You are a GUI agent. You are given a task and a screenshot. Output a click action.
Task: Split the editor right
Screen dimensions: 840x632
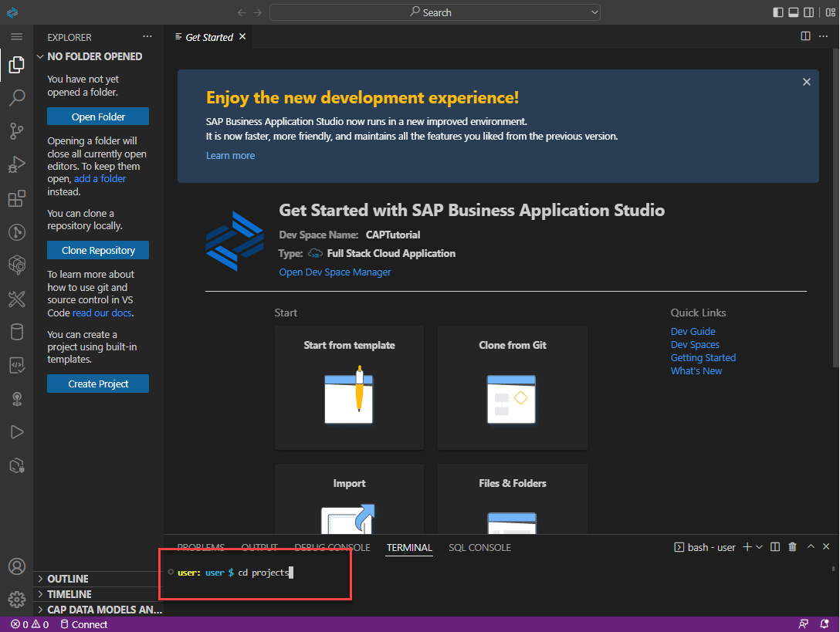pyautogui.click(x=805, y=36)
